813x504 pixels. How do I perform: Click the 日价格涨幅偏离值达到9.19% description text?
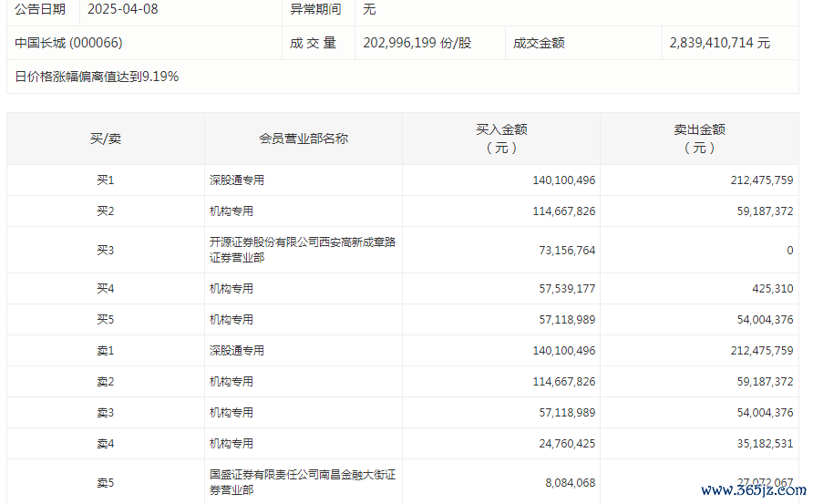pyautogui.click(x=97, y=77)
